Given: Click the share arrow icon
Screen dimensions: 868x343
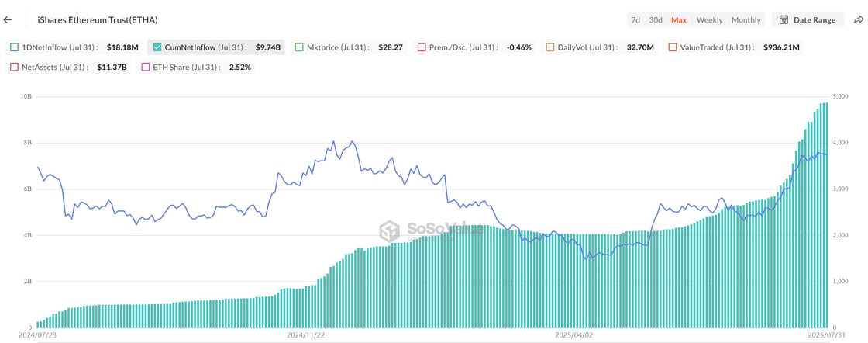Looking at the screenshot, I should tap(859, 20).
